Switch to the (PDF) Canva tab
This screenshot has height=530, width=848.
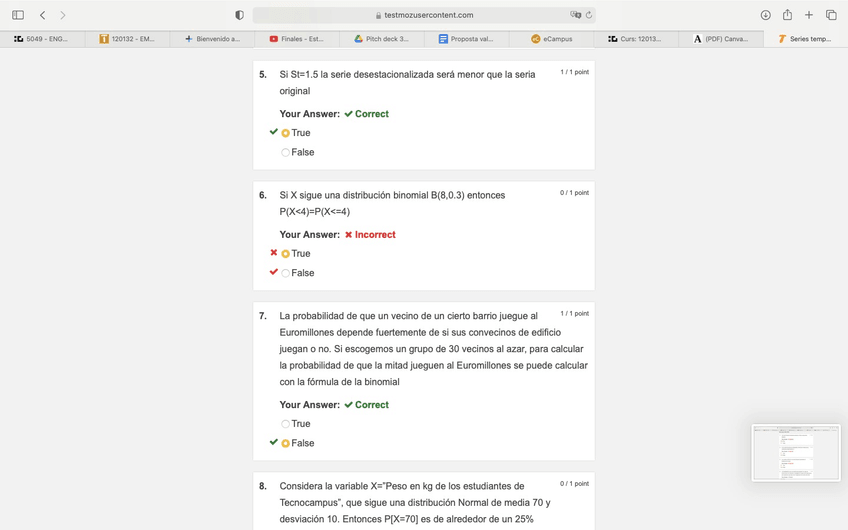coord(720,39)
